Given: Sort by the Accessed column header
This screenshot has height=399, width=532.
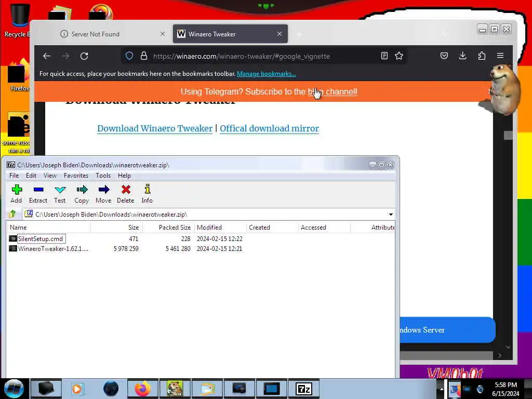Looking at the screenshot, I should [324, 228].
